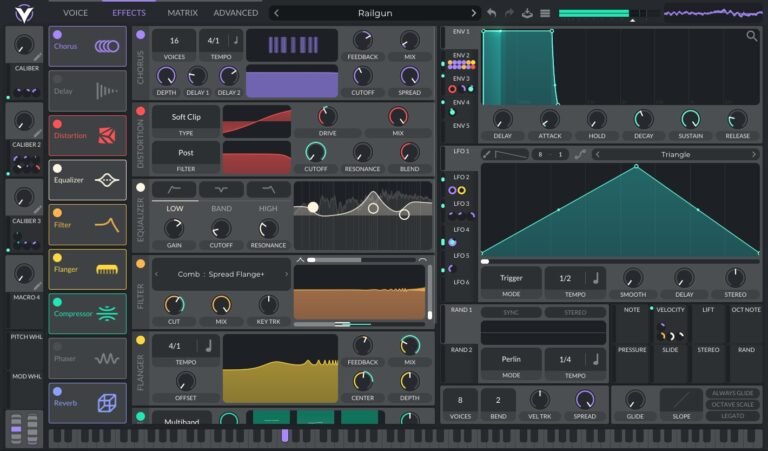This screenshot has width=768, height=451.
Task: Go to next preset with right arrow
Action: click(474, 13)
